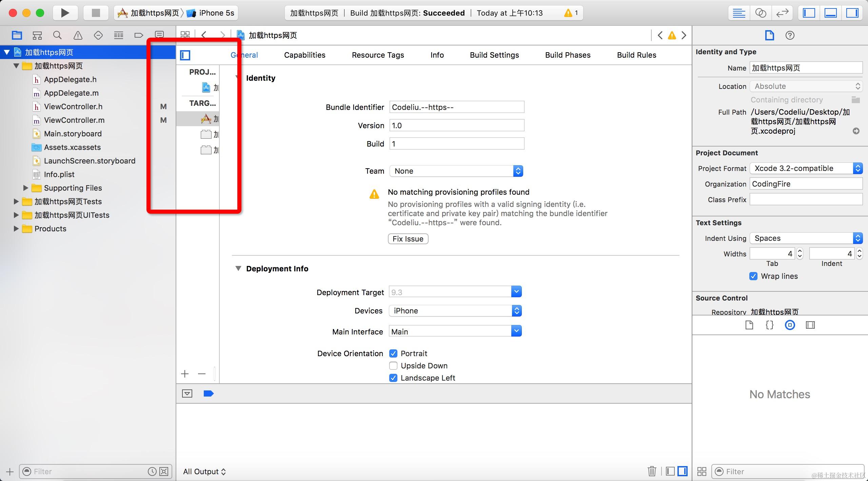Toggle the Portrait orientation checkbox
The height and width of the screenshot is (481, 868).
393,353
